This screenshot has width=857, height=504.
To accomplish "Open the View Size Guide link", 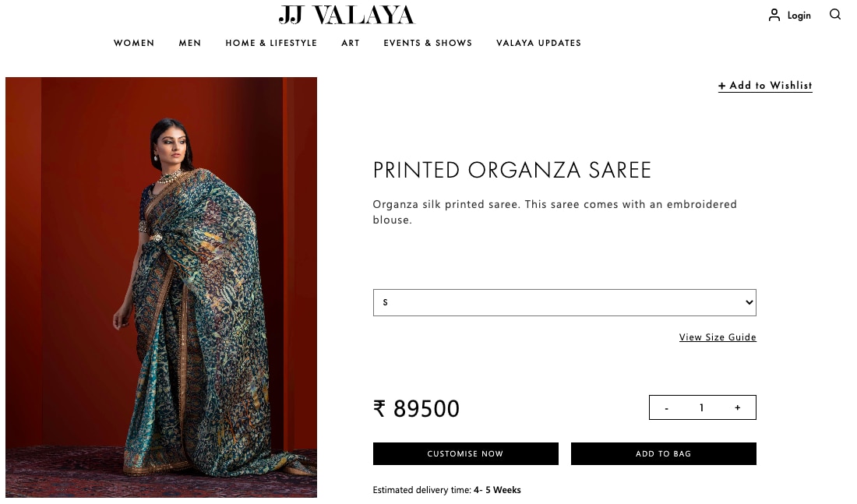I will [718, 337].
